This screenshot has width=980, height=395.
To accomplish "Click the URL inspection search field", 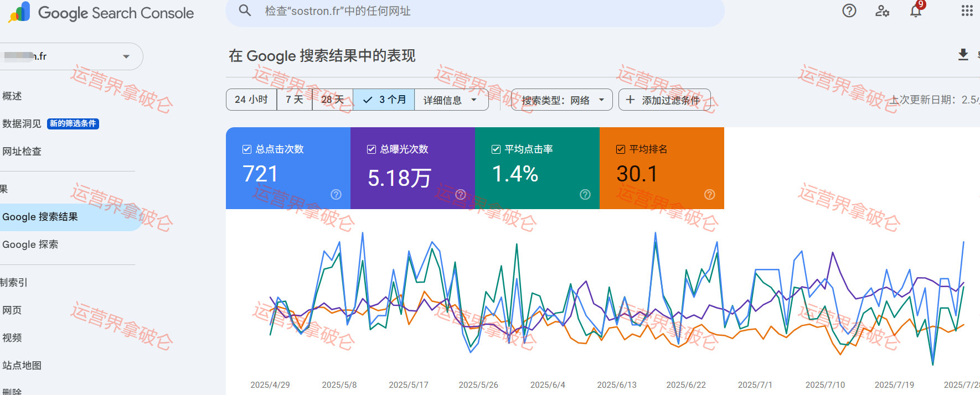I will pos(475,11).
